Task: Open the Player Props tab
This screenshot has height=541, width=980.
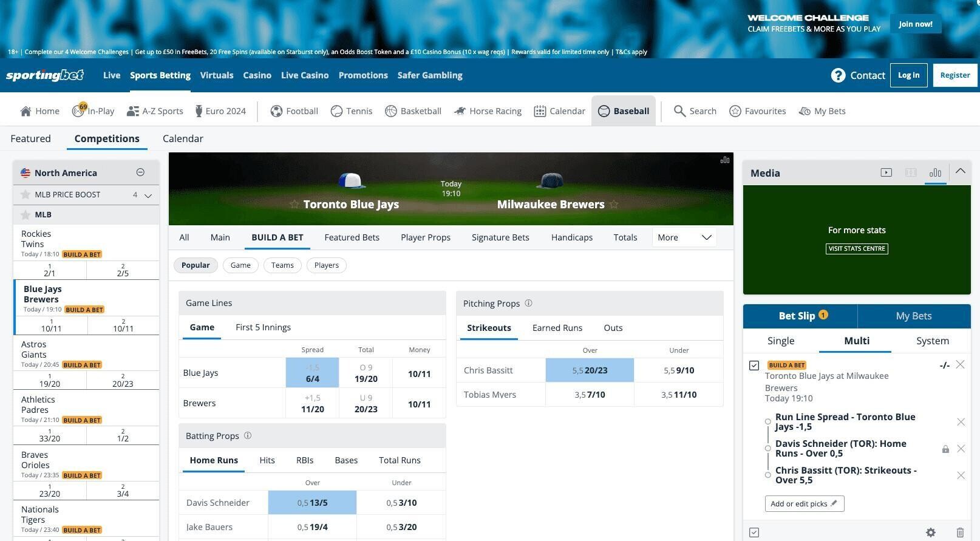Action: point(426,237)
